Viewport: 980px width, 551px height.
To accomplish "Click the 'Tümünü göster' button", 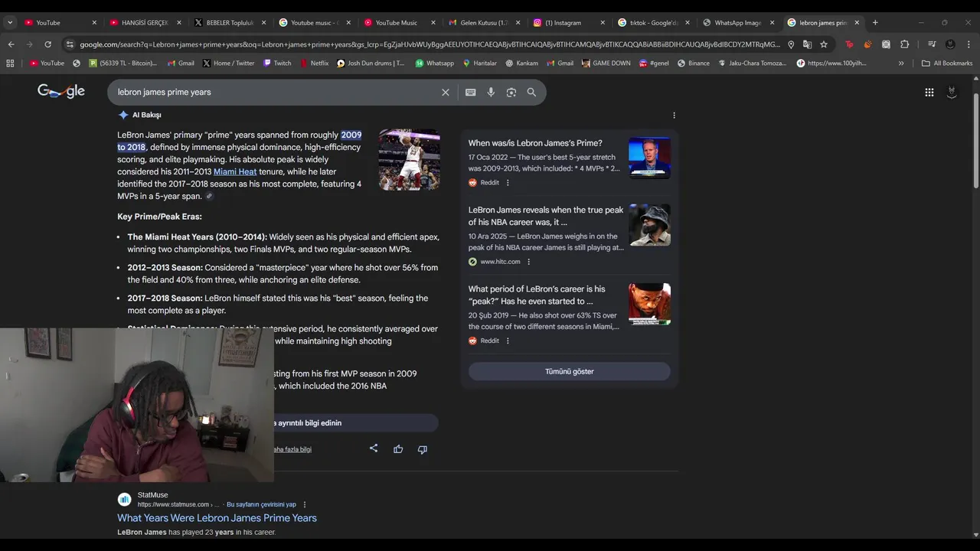I will click(569, 371).
